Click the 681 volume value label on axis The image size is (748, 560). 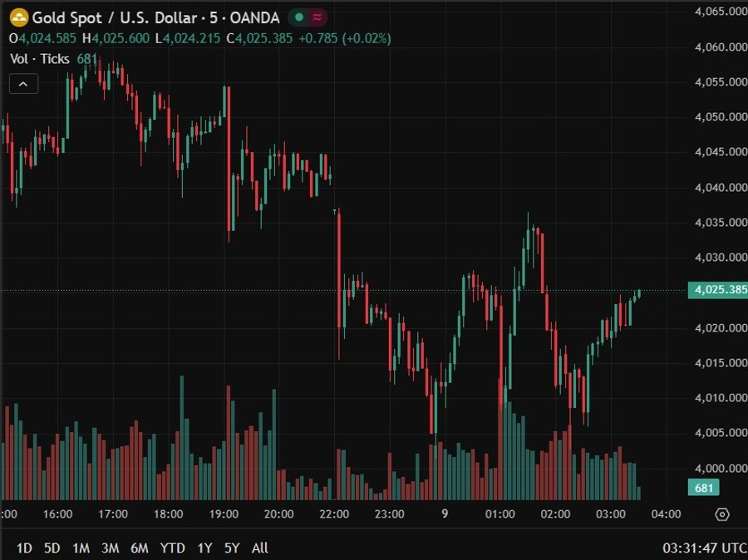click(703, 488)
